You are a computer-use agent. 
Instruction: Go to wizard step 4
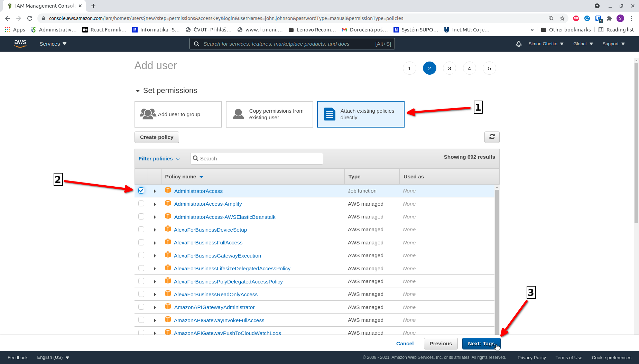pos(469,68)
